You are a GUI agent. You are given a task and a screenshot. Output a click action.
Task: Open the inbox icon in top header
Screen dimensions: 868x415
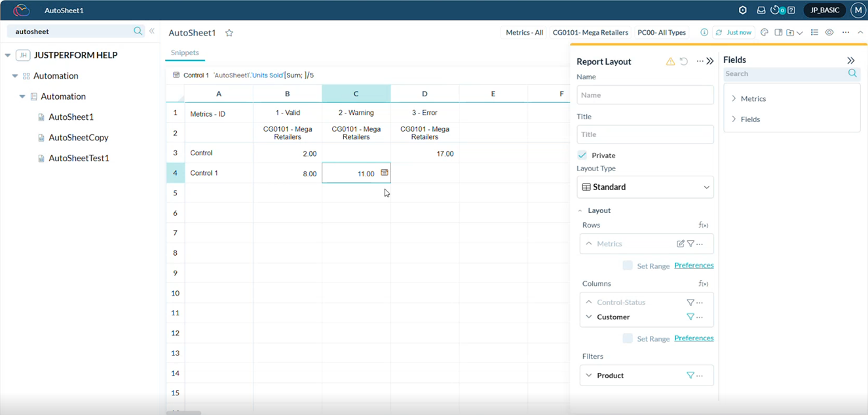click(761, 10)
